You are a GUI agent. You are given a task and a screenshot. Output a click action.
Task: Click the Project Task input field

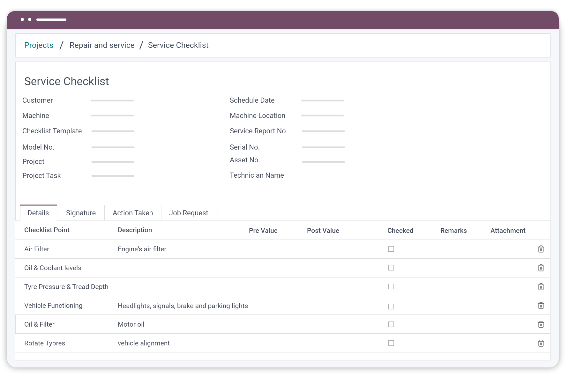tap(112, 175)
